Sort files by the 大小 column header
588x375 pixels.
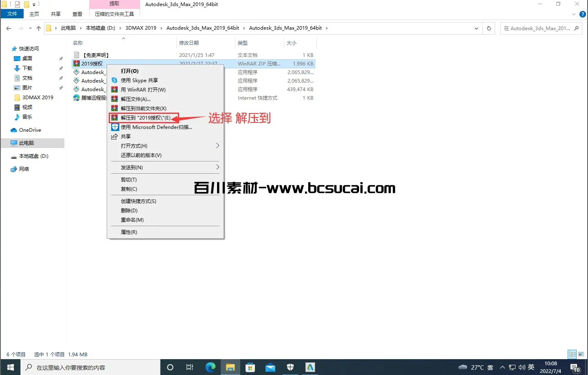click(x=292, y=43)
